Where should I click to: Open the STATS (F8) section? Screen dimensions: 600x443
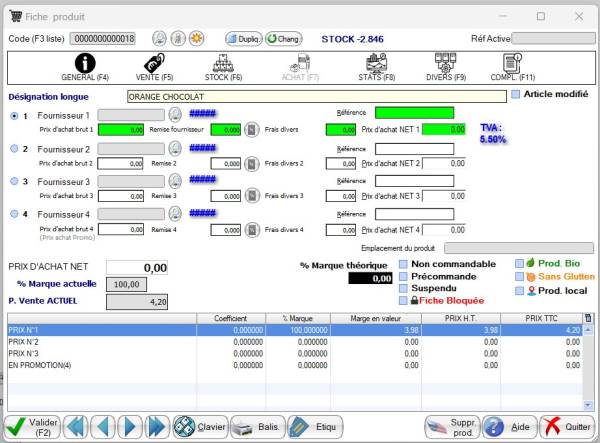click(x=378, y=68)
